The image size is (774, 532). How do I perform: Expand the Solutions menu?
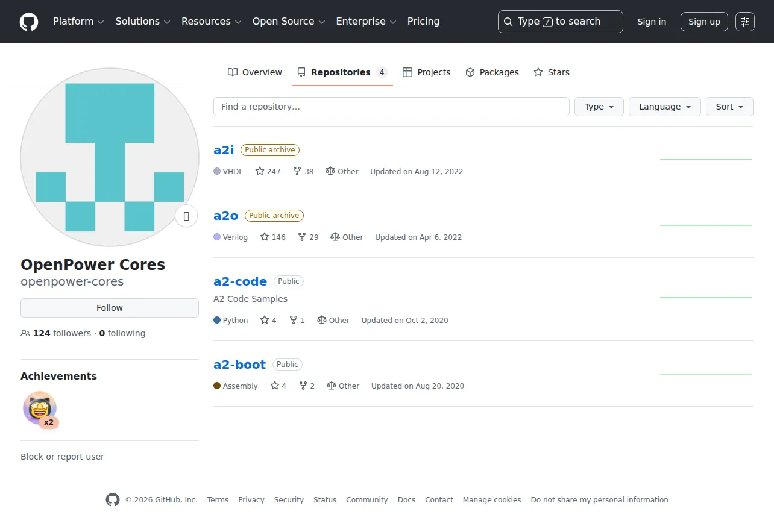coord(143,22)
